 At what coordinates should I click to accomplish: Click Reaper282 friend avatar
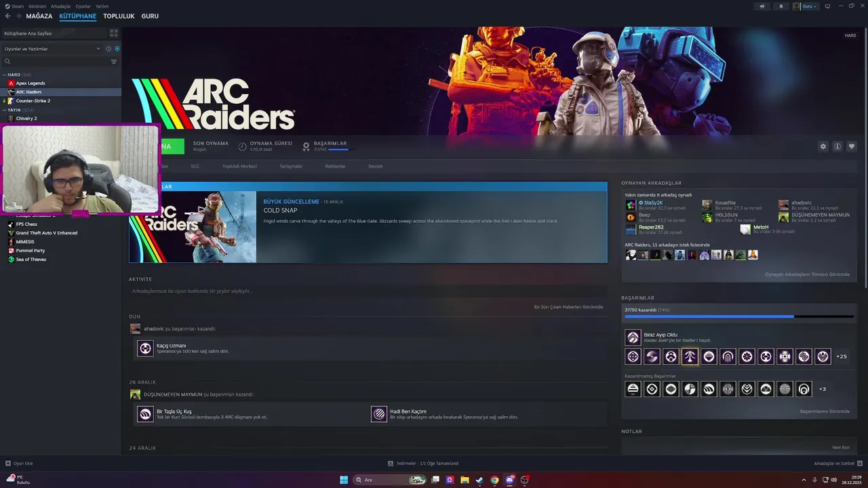631,229
